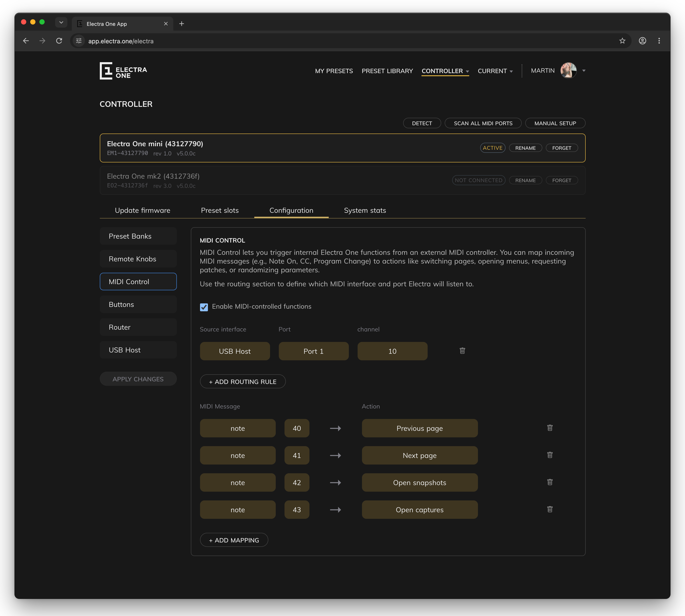Open Remote Knobs settings
Viewport: 685px width, 616px height.
(x=138, y=259)
